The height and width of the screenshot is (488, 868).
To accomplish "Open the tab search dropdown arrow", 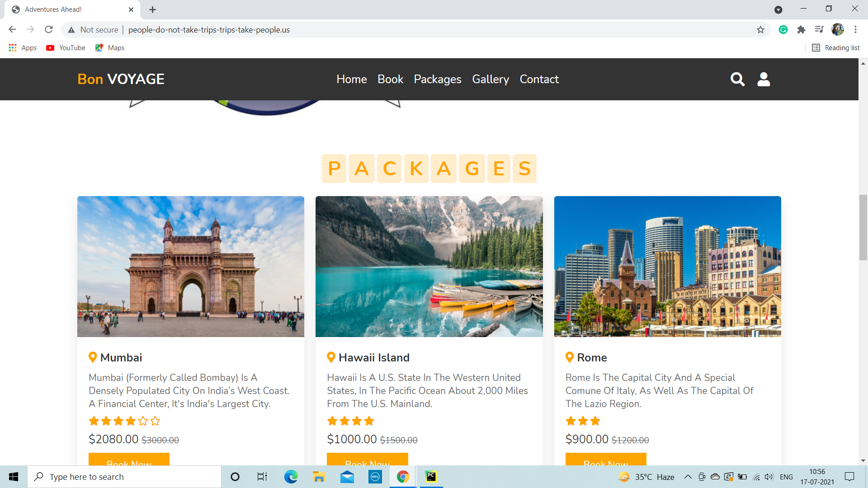I will pos(778,9).
